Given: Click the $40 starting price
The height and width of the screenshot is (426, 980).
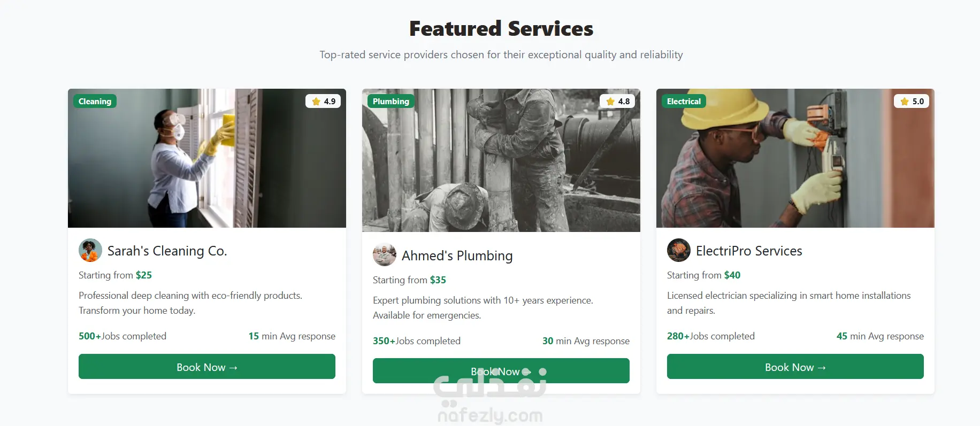Looking at the screenshot, I should (x=732, y=275).
